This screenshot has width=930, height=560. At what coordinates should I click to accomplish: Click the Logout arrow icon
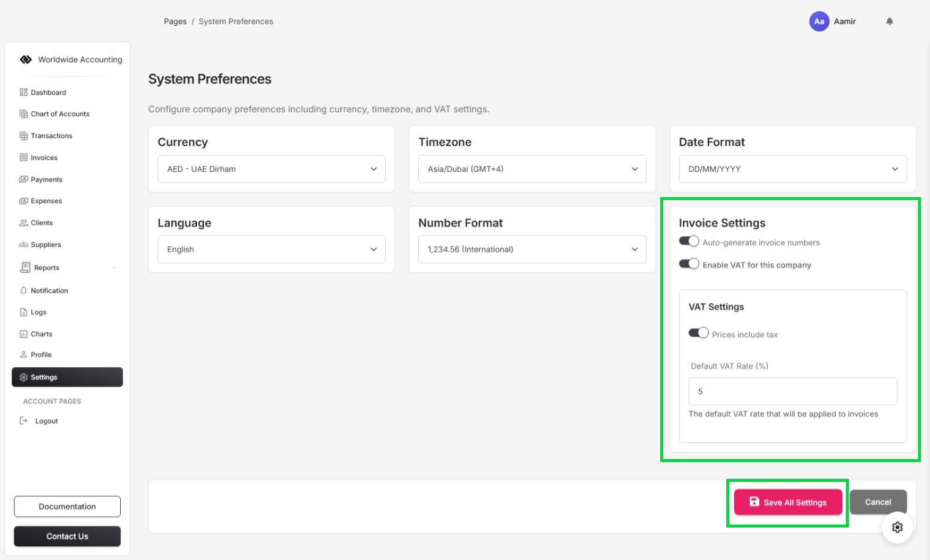point(23,421)
